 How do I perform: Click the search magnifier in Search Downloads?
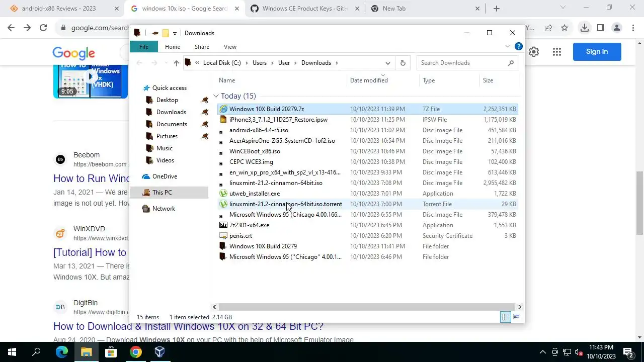coord(511,63)
